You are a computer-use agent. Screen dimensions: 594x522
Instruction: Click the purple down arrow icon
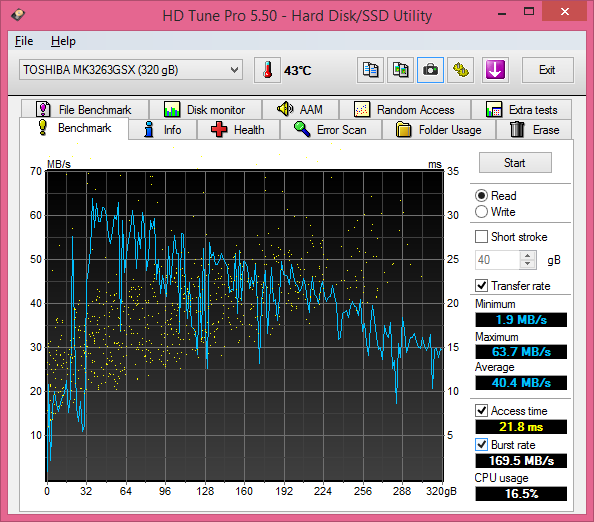coord(495,70)
